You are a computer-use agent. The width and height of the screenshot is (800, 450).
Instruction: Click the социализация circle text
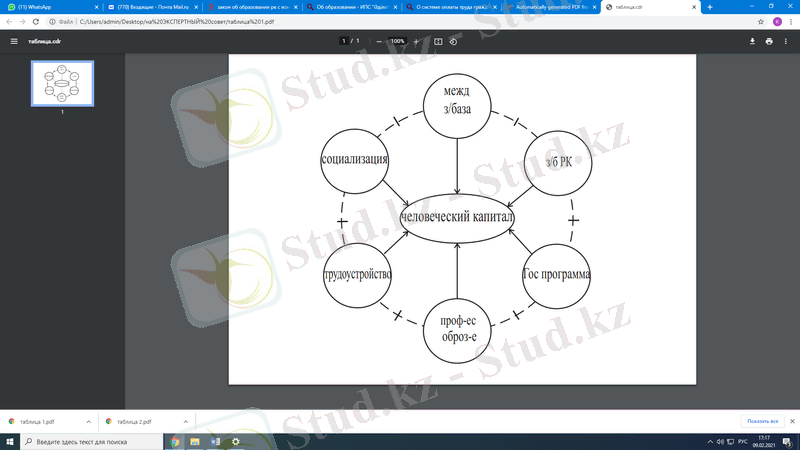[355, 159]
